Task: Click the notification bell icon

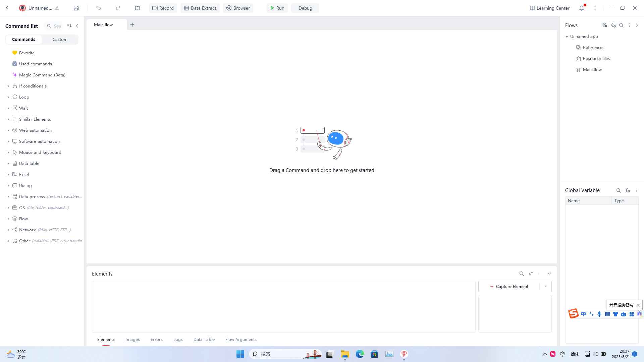Action: [x=582, y=8]
